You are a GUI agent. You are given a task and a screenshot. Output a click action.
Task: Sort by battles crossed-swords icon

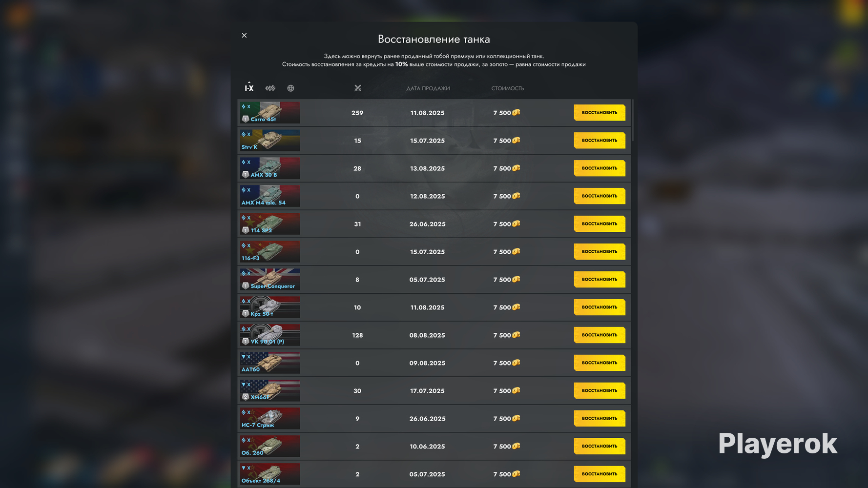[x=358, y=88]
